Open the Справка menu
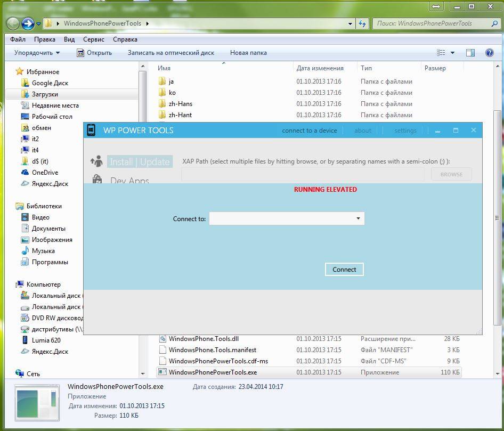Screen dimensions: 504x431 [x=125, y=39]
